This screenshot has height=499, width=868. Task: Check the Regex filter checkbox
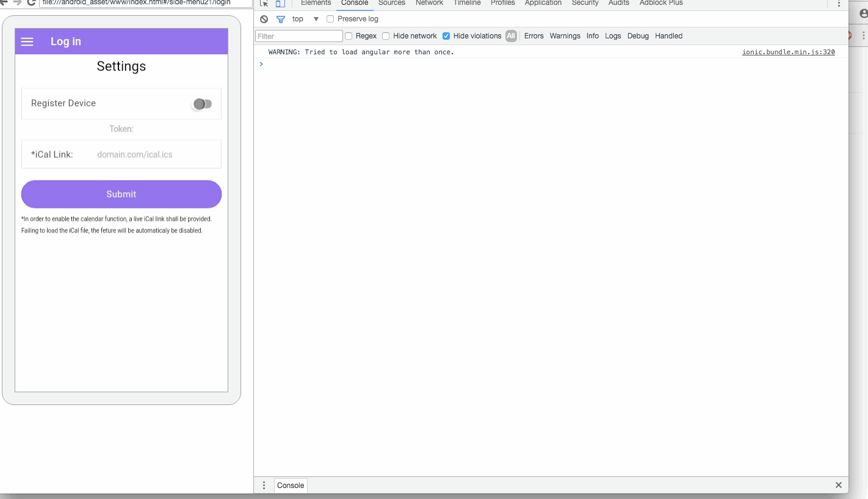tap(349, 36)
